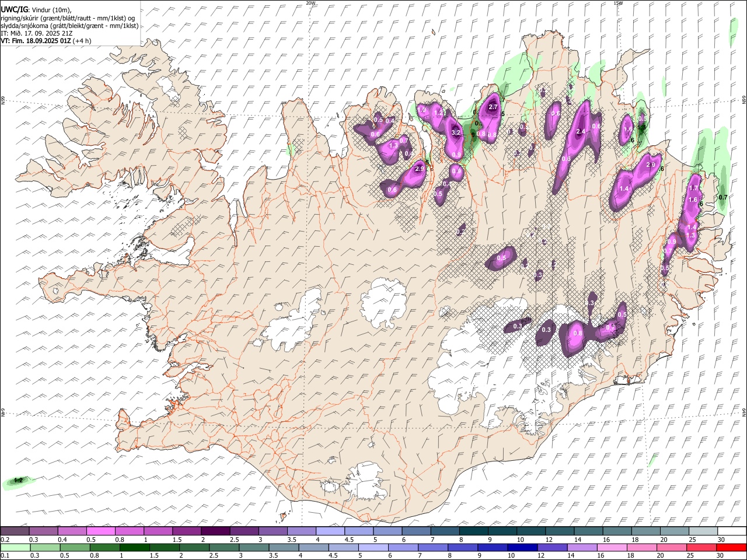Select the 10–12 navy blue rain scale swatch
This screenshot has width=747, height=560.
[x=522, y=547]
